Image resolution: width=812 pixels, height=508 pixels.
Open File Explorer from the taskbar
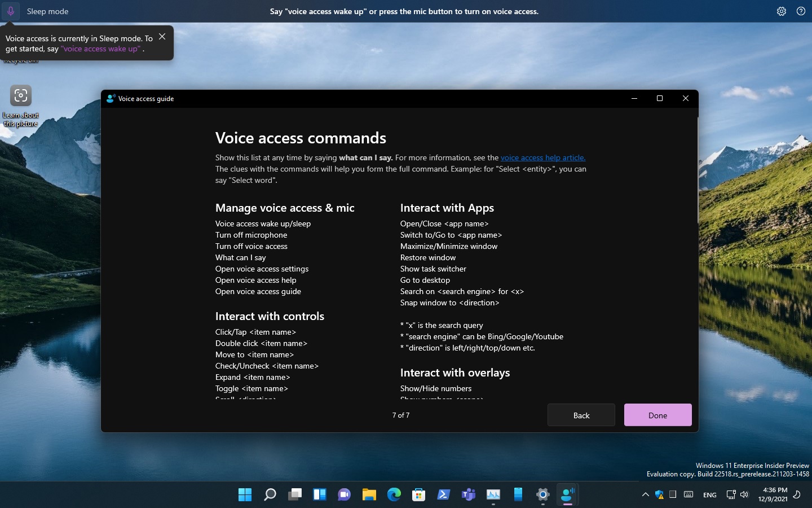[369, 495]
